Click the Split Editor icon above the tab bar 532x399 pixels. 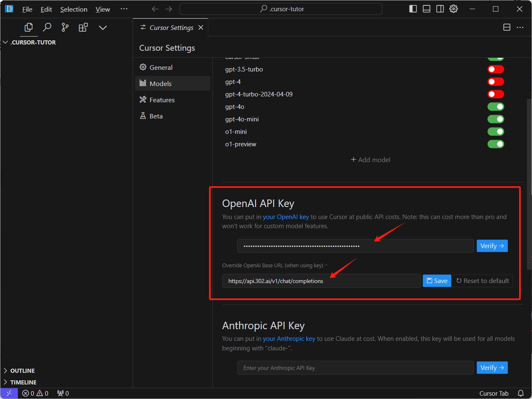[x=507, y=27]
